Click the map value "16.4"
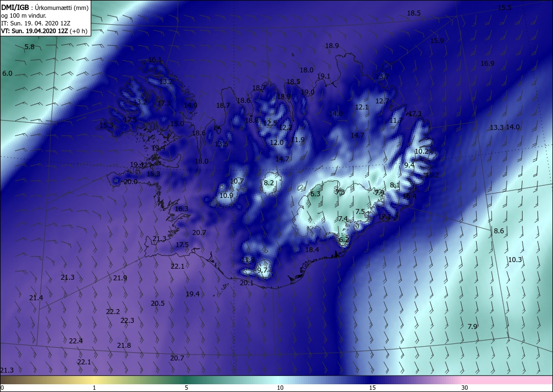Image resolution: width=553 pixels, height=392 pixels. click(409, 196)
